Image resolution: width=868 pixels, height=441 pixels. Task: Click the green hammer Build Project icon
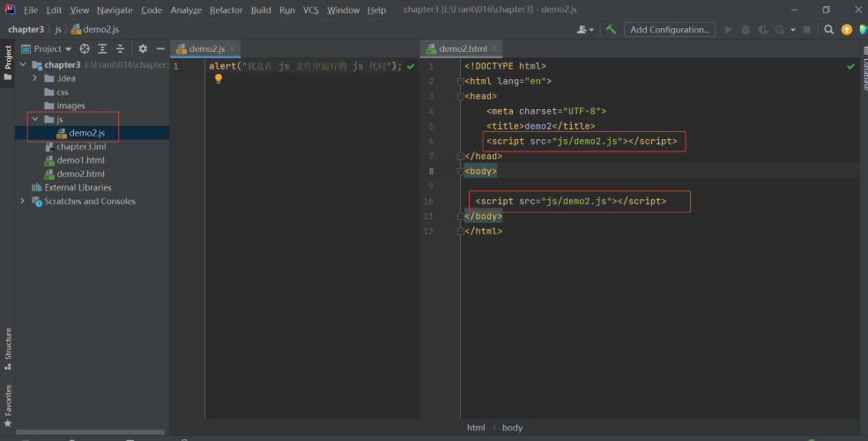click(x=612, y=29)
